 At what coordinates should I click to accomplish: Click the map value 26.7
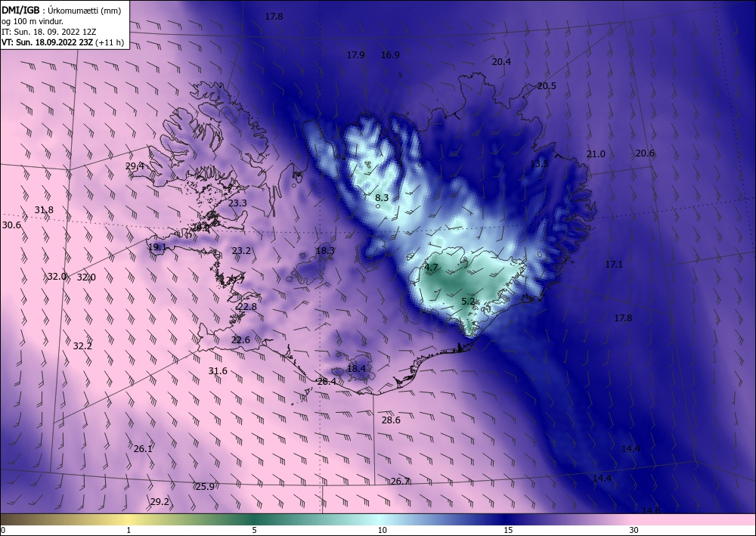400,482
